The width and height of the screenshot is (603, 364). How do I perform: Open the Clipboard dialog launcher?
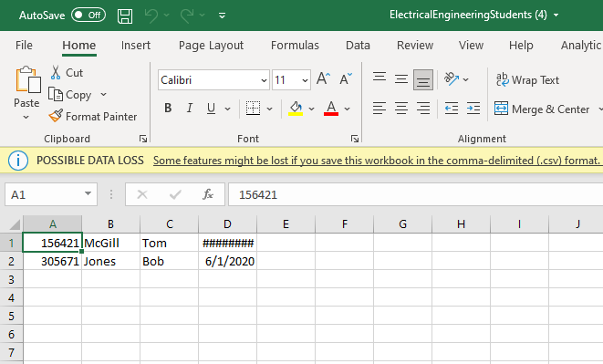pos(143,139)
